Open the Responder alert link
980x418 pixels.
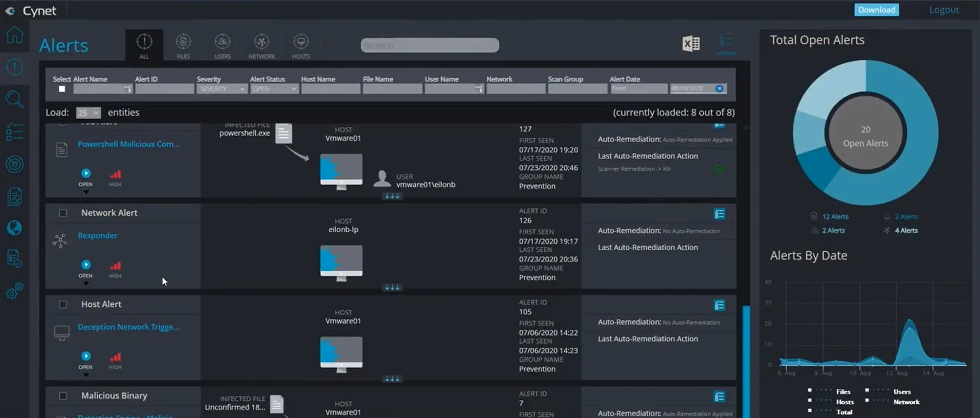(98, 236)
